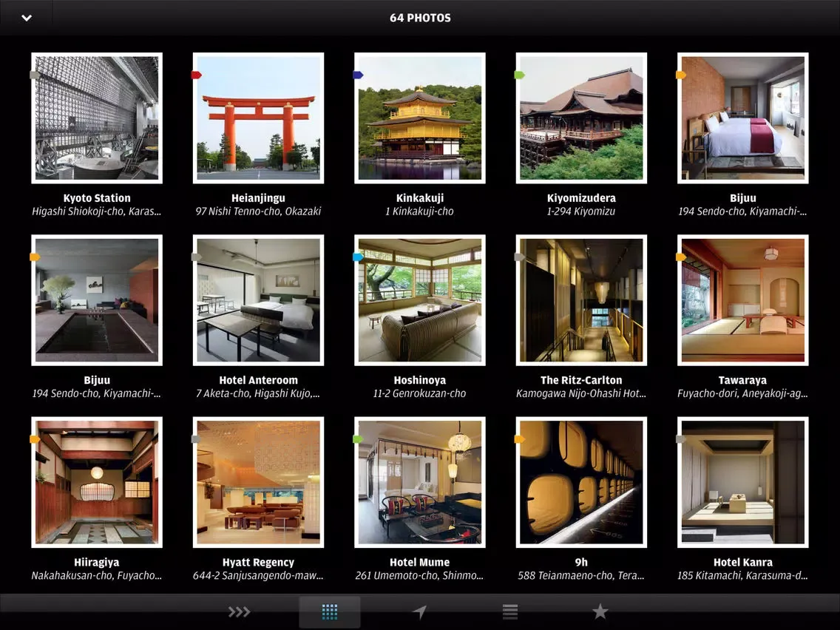Click address '1-294 Kiyomizu'
The image size is (840, 630).
(581, 211)
